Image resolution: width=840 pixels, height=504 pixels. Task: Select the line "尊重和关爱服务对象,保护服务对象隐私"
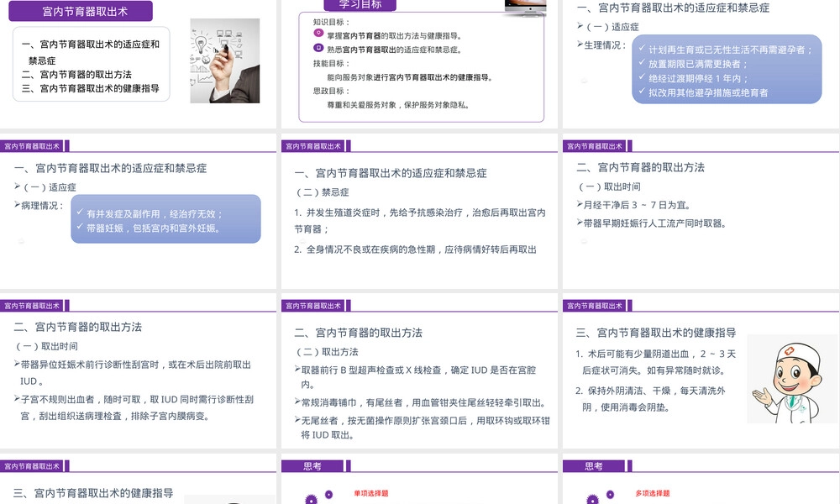pyautogui.click(x=398, y=105)
